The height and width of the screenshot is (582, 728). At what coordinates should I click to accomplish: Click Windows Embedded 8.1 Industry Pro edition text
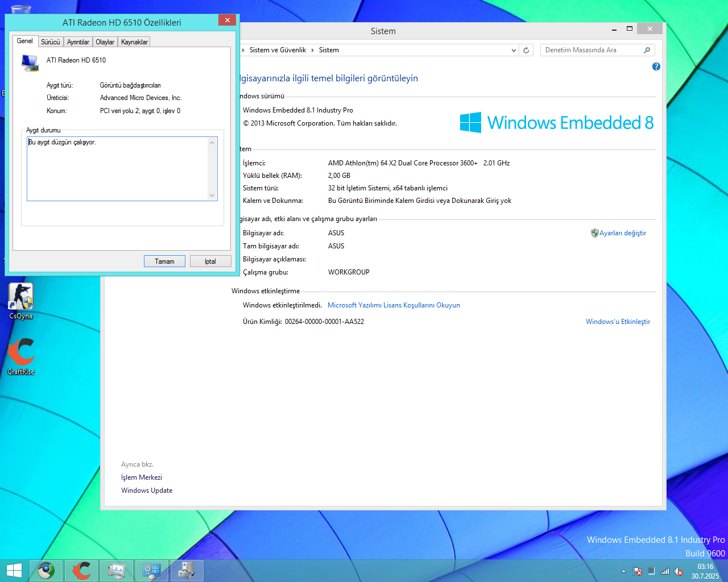[298, 110]
